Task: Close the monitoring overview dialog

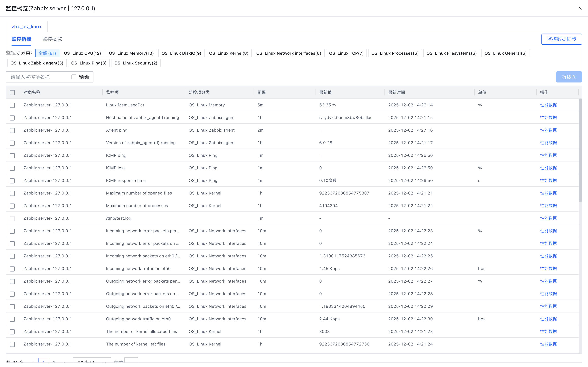Action: [x=580, y=8]
